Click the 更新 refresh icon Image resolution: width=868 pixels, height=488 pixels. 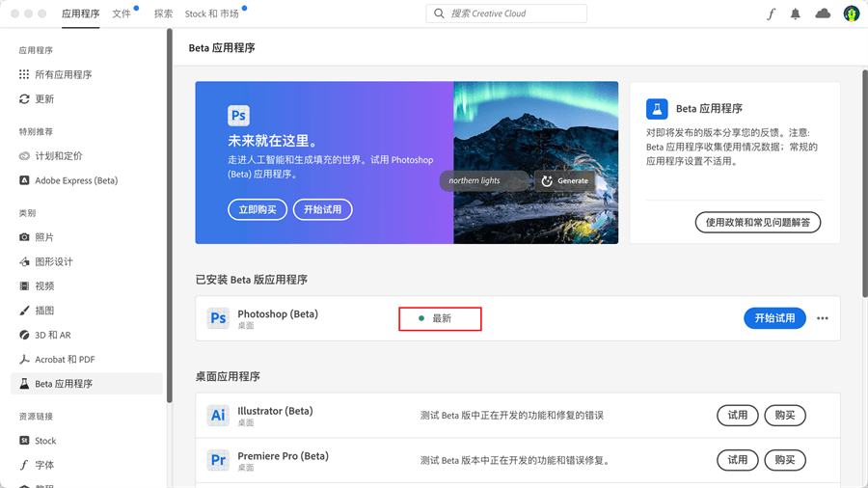[x=24, y=98]
